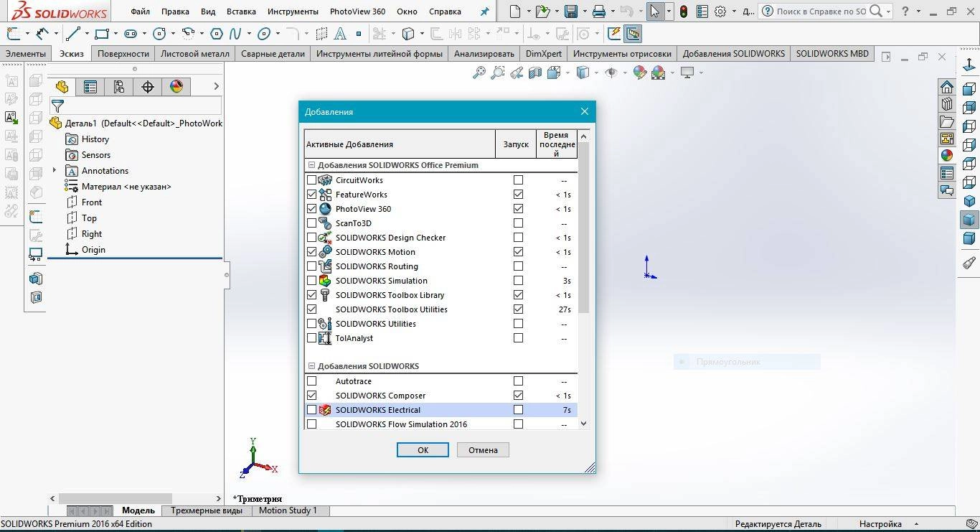Click the New document icon

tap(514, 11)
